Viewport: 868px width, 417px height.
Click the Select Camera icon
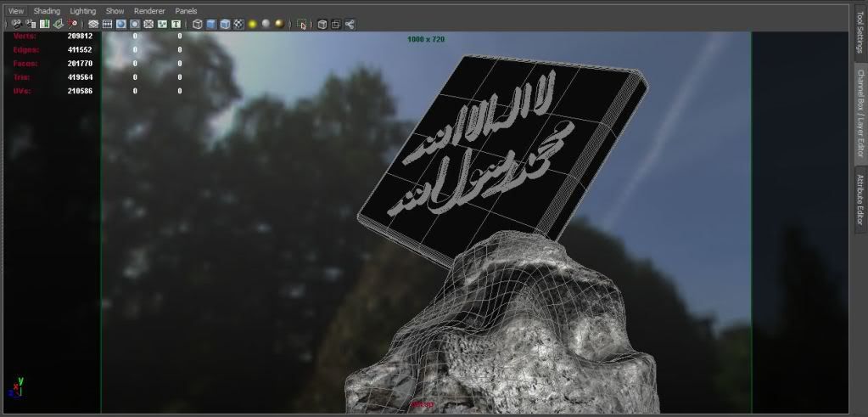coord(17,24)
